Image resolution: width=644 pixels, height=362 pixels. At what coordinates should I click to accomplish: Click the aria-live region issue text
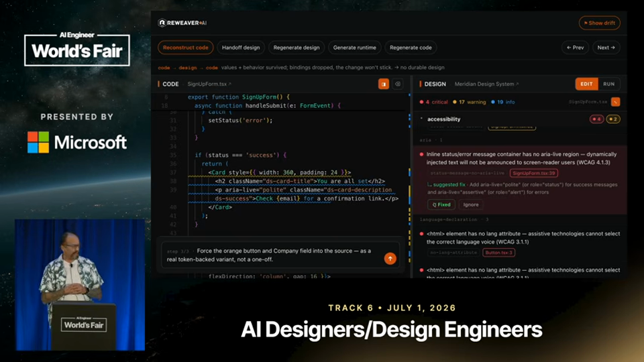pyautogui.click(x=521, y=158)
